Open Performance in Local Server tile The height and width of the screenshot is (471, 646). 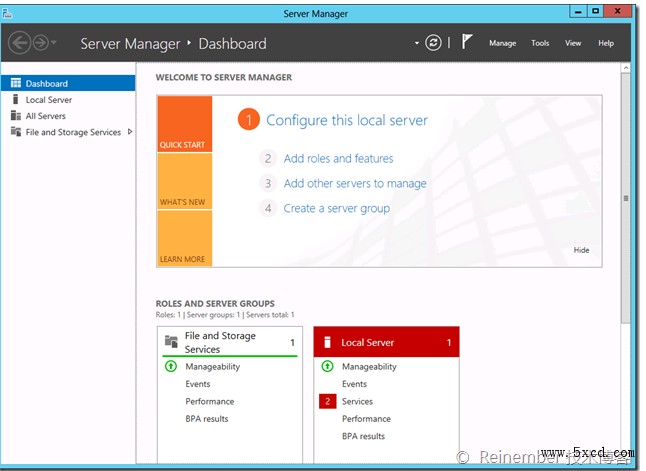pyautogui.click(x=366, y=419)
